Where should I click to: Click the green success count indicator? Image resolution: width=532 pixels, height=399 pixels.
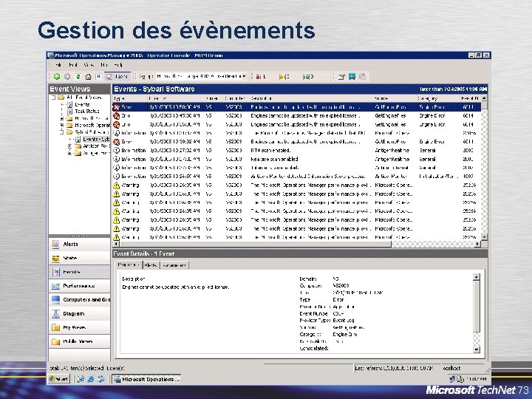pos(308,77)
